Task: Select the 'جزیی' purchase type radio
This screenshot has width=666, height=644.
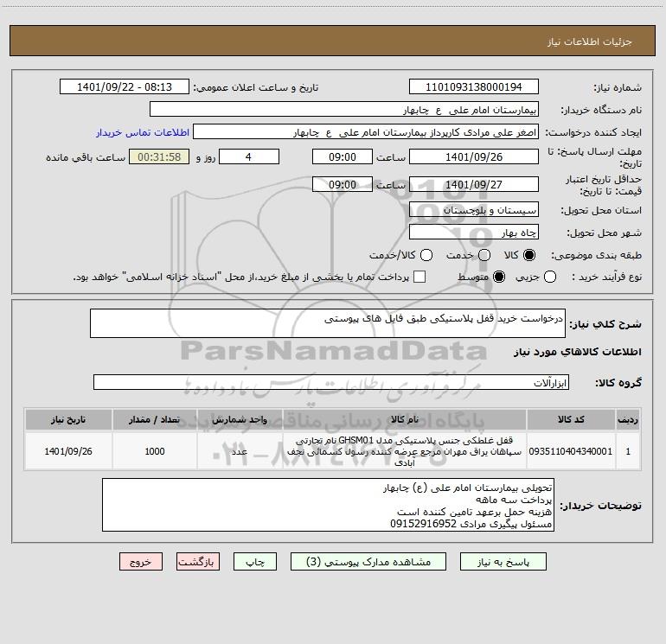Action: [x=549, y=277]
